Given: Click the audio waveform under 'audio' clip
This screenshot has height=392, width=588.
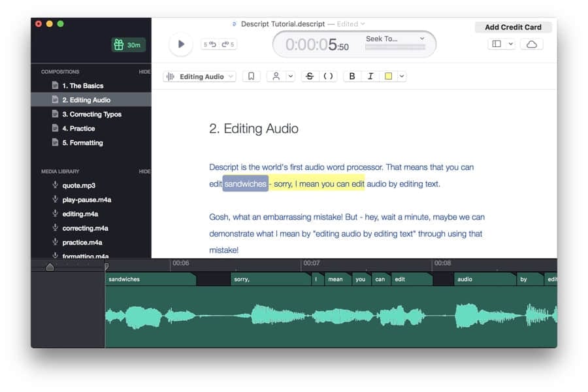Looking at the screenshot, I should tap(485, 316).
